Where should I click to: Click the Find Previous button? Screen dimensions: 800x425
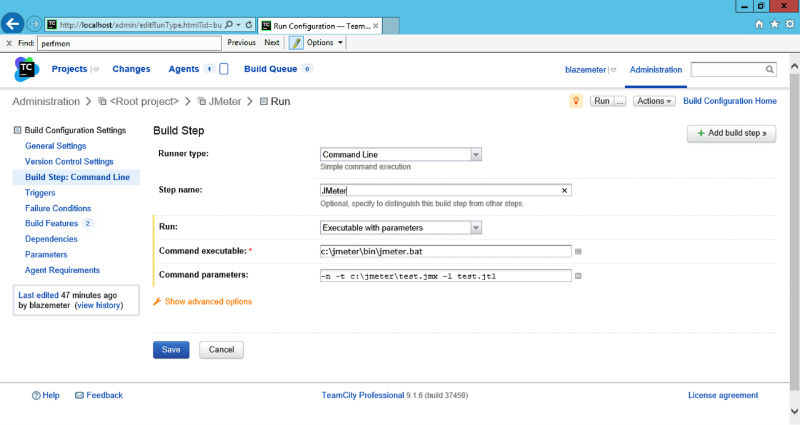241,43
